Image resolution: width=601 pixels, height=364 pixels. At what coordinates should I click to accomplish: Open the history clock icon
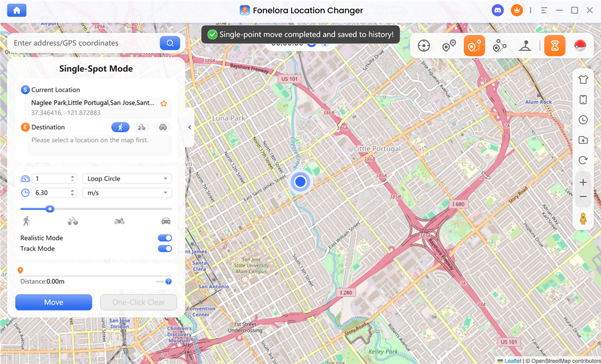click(x=583, y=120)
